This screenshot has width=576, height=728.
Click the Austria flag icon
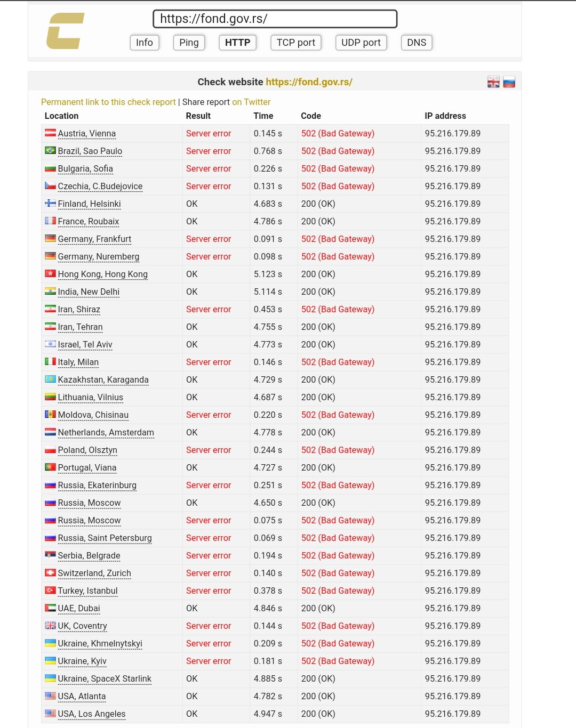pos(50,133)
